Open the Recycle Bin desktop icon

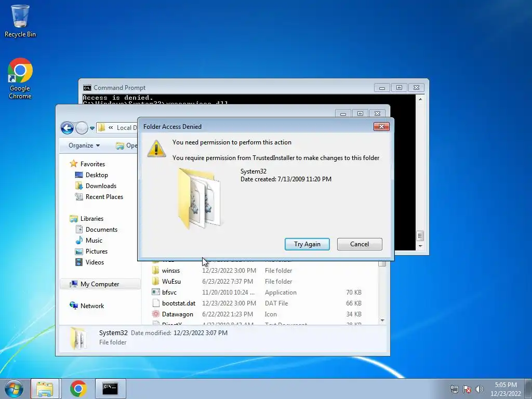click(x=20, y=21)
